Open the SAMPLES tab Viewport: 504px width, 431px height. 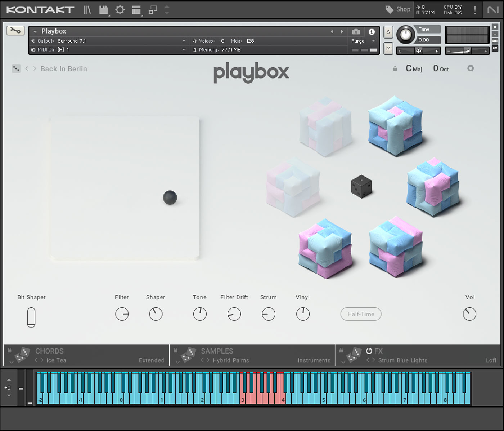click(x=217, y=351)
